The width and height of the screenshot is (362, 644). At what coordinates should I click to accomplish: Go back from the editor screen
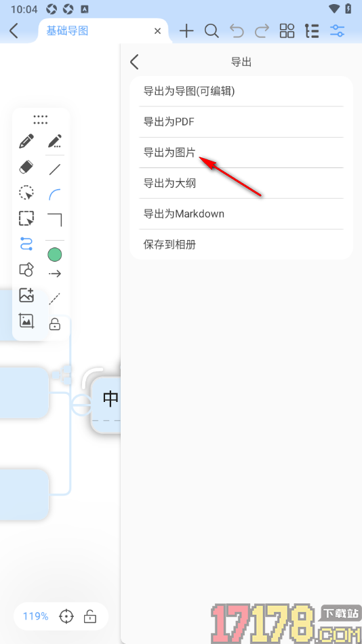14,31
